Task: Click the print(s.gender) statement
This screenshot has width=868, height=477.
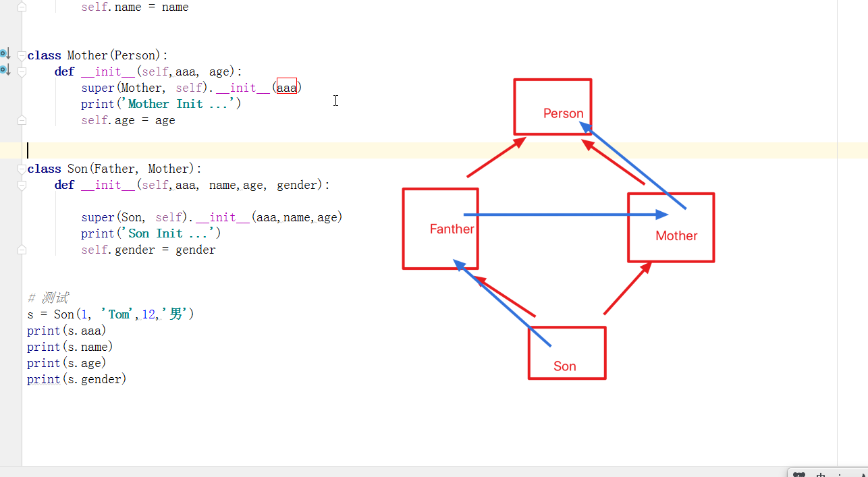Action: click(x=76, y=379)
